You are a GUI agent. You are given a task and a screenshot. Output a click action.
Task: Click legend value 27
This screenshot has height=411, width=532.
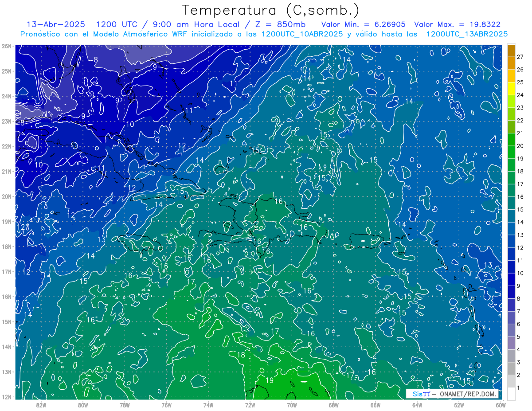[520, 57]
